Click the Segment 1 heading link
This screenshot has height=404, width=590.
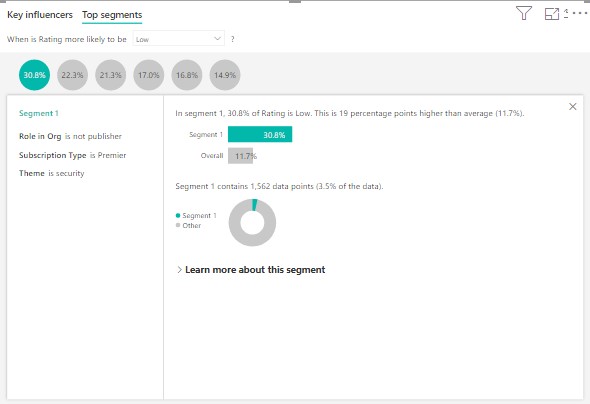[x=39, y=113]
